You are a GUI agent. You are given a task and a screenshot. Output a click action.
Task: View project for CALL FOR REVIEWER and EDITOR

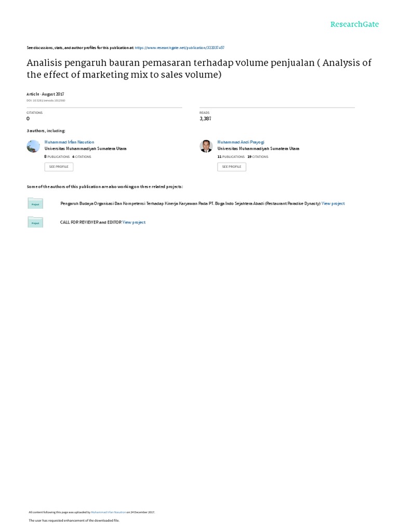(134, 222)
